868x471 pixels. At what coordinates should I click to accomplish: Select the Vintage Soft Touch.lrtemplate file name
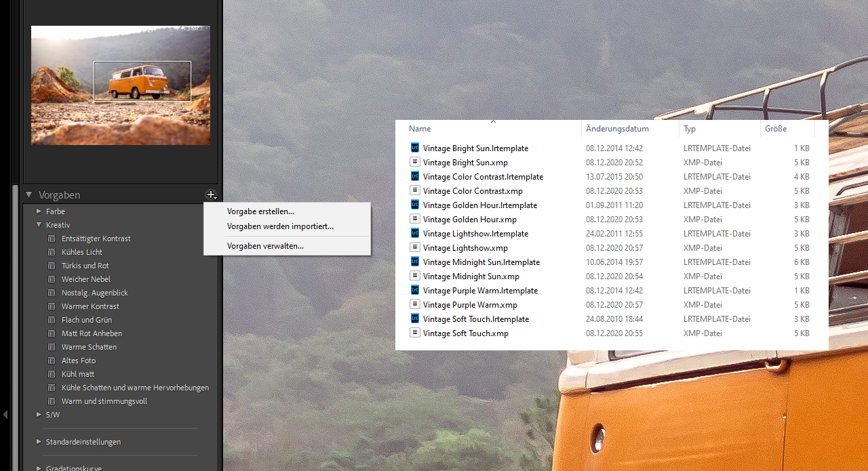click(476, 319)
